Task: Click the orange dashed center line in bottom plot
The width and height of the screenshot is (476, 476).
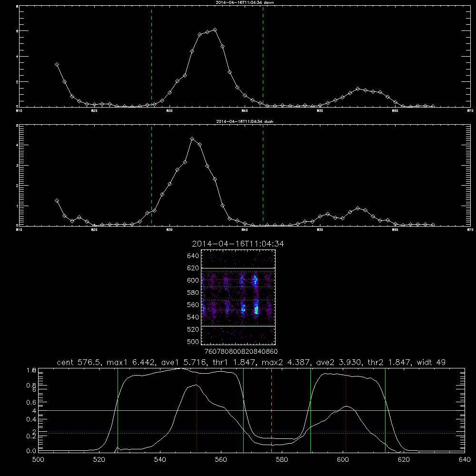Action: coord(272,410)
